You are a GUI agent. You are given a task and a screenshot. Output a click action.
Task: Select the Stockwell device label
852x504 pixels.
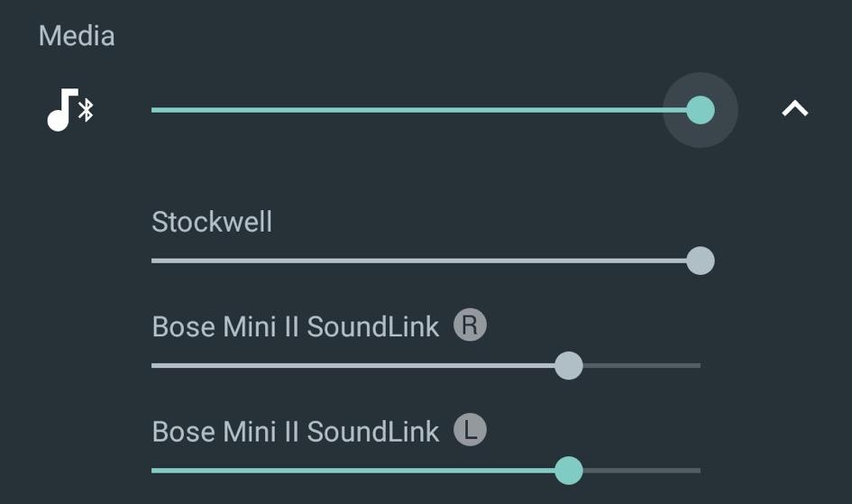point(212,222)
